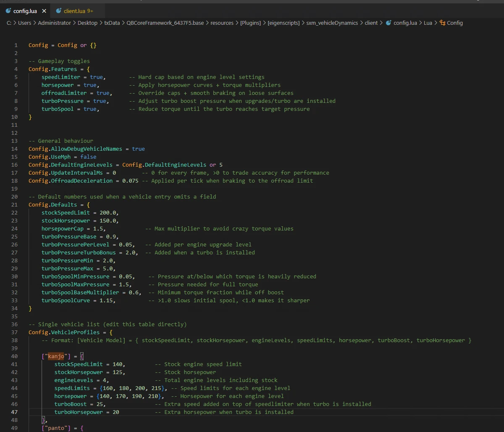Open the Desktop breadcrumb folder
The height and width of the screenshot is (432, 504).
(87, 23)
